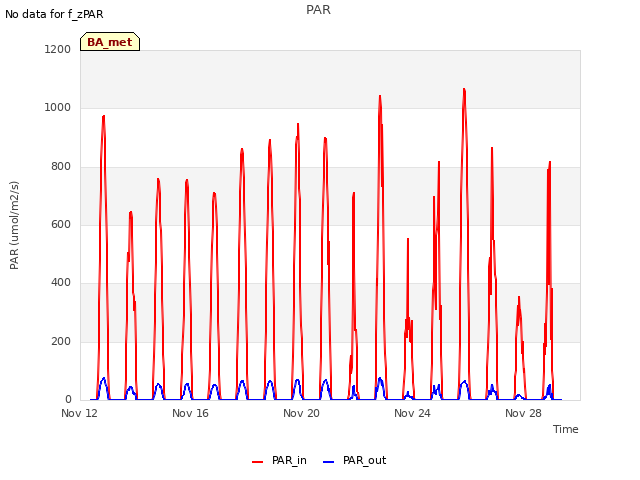Toggle the PAR_in legend entry
The image size is (640, 480).
click(280, 460)
